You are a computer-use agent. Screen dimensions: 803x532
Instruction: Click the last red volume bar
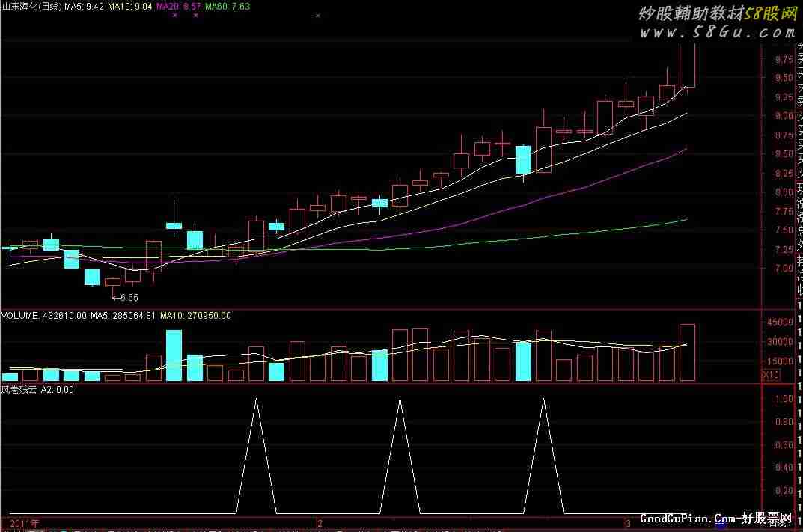687,352
